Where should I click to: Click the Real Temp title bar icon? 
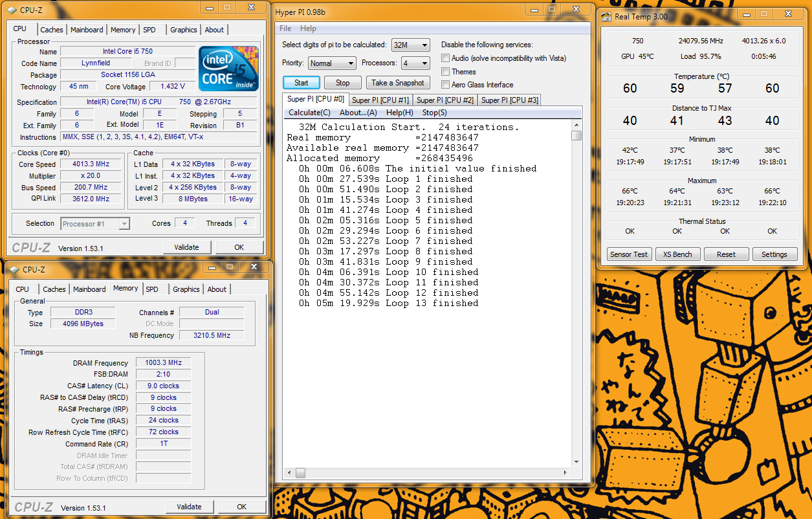click(x=606, y=16)
